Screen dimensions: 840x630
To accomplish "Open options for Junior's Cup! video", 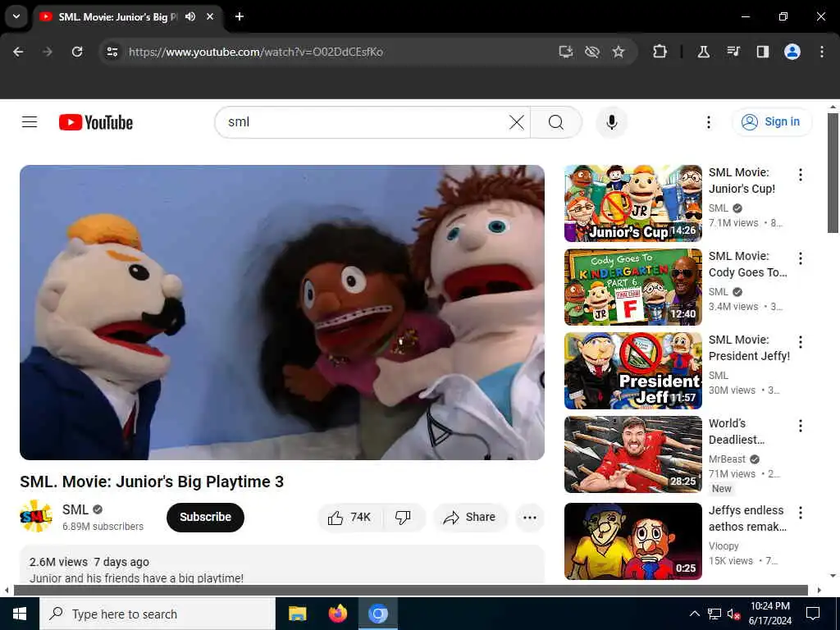I will click(x=801, y=175).
